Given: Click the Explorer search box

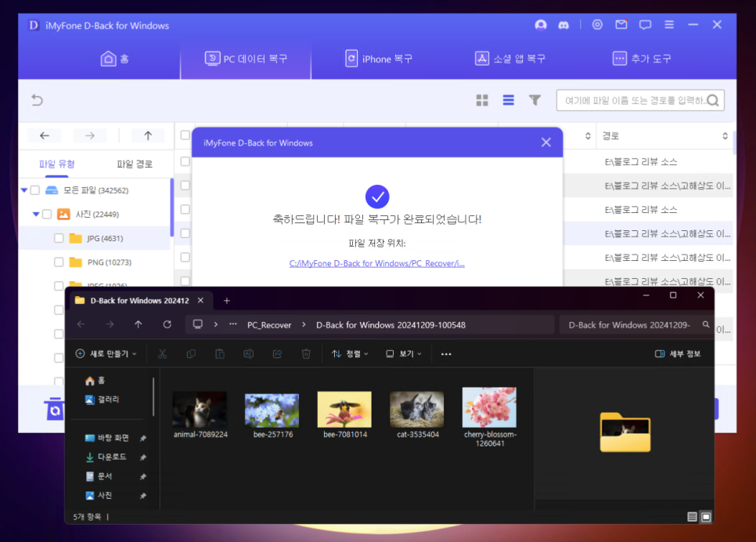Looking at the screenshot, I should 635,325.
